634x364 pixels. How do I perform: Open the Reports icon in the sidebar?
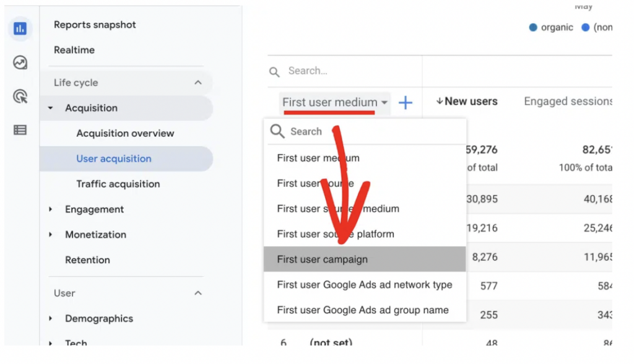[x=20, y=28]
